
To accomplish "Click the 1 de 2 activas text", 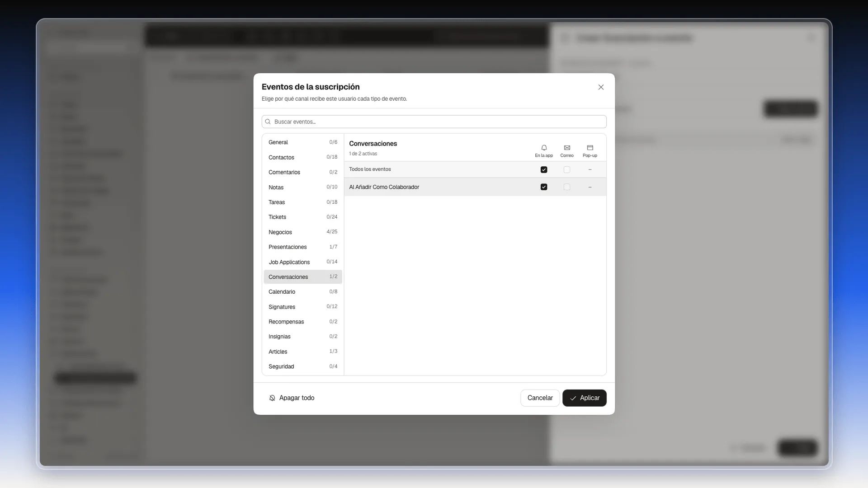I will [x=363, y=154].
